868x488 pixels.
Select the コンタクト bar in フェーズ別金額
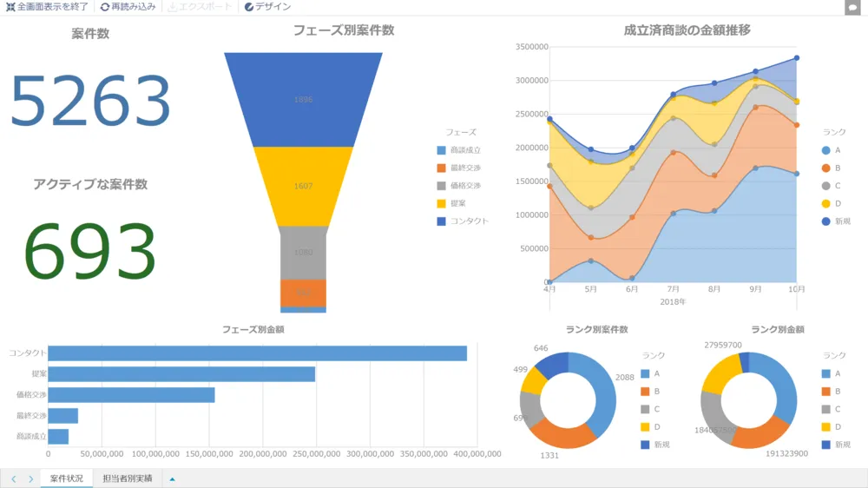pyautogui.click(x=258, y=353)
